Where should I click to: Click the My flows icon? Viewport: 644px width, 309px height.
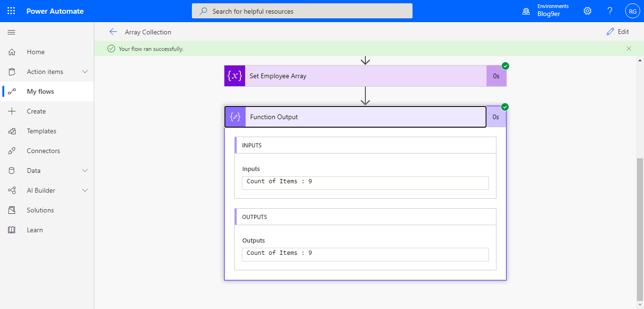12,91
